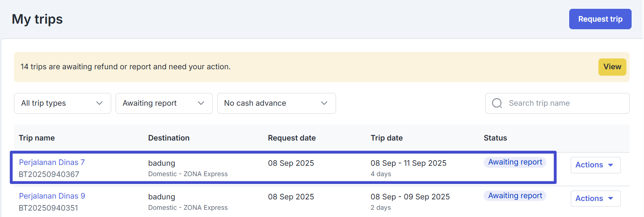Click the Trip date column header

(x=386, y=138)
